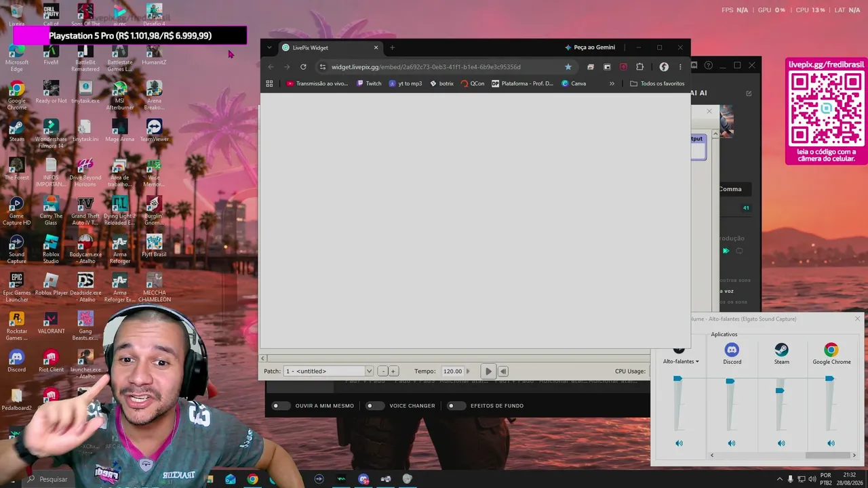View site information icon in address bar
Image resolution: width=868 pixels, height=488 pixels.
point(323,66)
